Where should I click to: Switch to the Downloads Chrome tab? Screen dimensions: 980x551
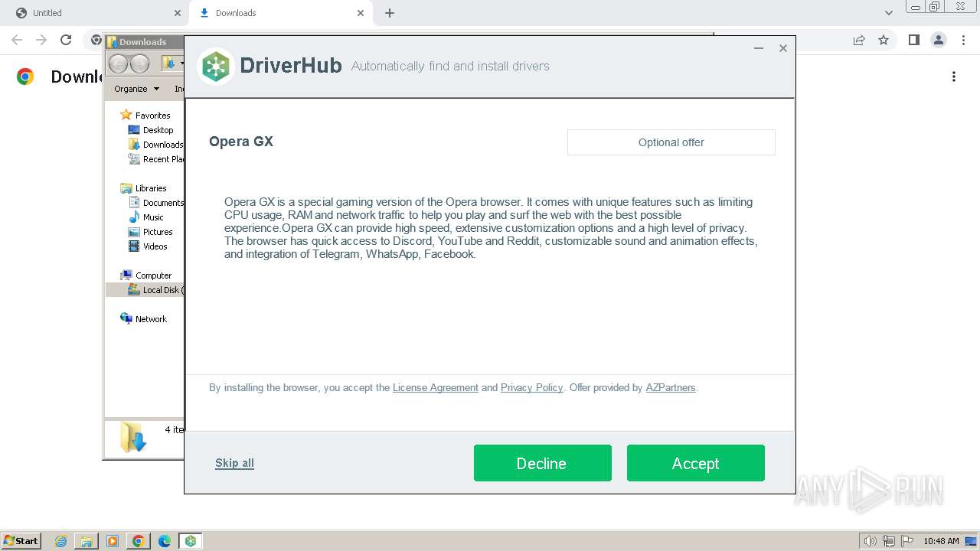(x=280, y=13)
